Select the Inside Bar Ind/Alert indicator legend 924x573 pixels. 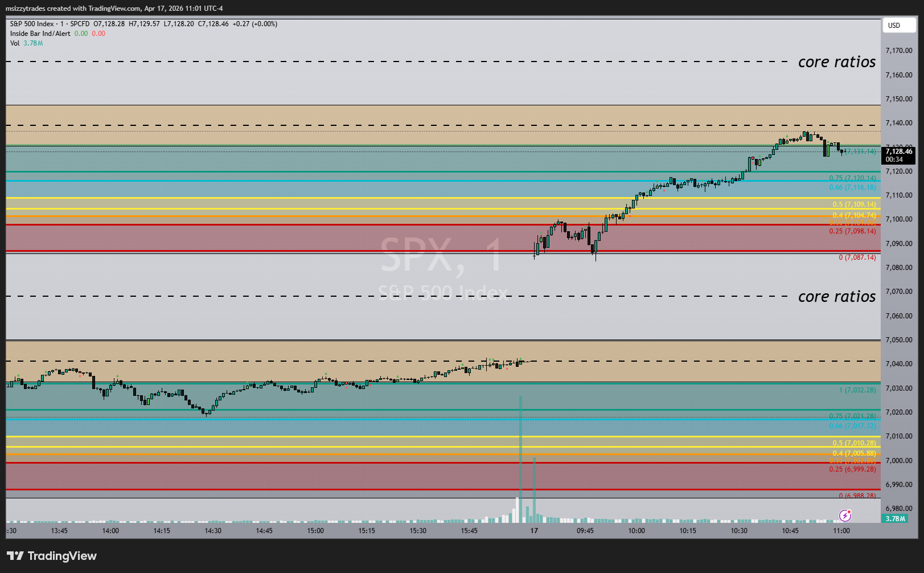[x=40, y=34]
